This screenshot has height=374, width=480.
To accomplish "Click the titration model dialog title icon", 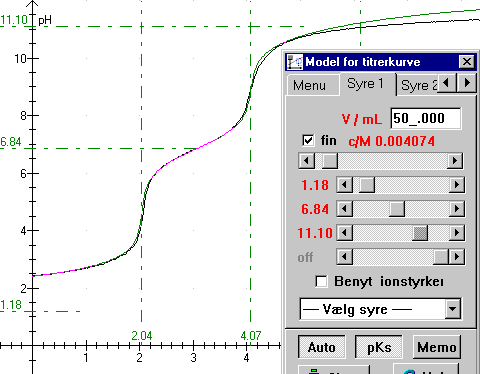I will (295, 62).
